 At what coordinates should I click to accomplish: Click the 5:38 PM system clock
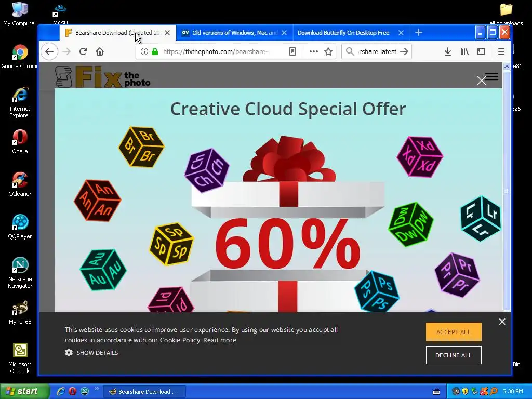[x=513, y=392]
